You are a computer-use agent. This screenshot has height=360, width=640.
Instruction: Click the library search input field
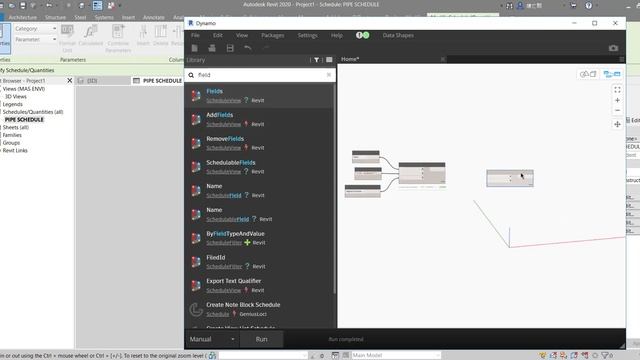click(x=260, y=75)
